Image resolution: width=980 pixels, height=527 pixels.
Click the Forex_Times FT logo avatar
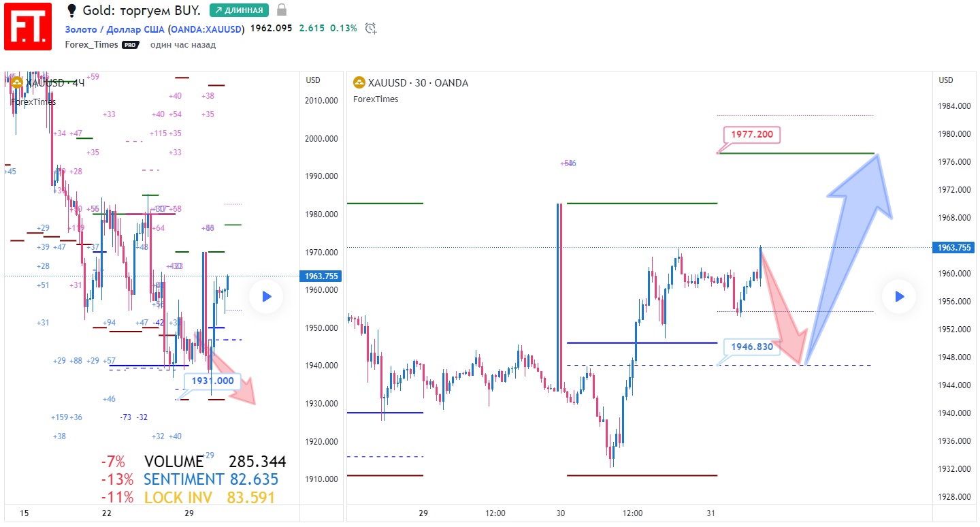click(28, 27)
